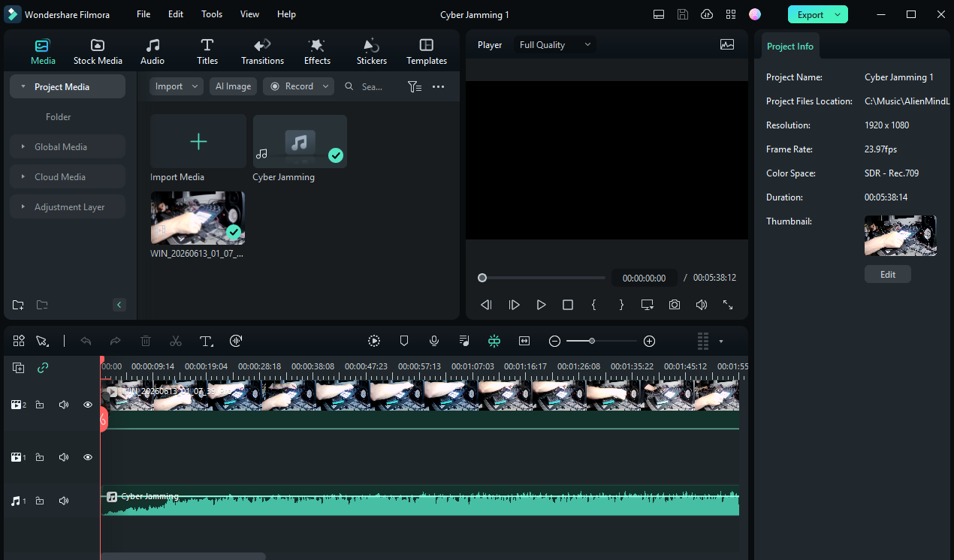Toggle timeline snapping icon

tap(494, 341)
